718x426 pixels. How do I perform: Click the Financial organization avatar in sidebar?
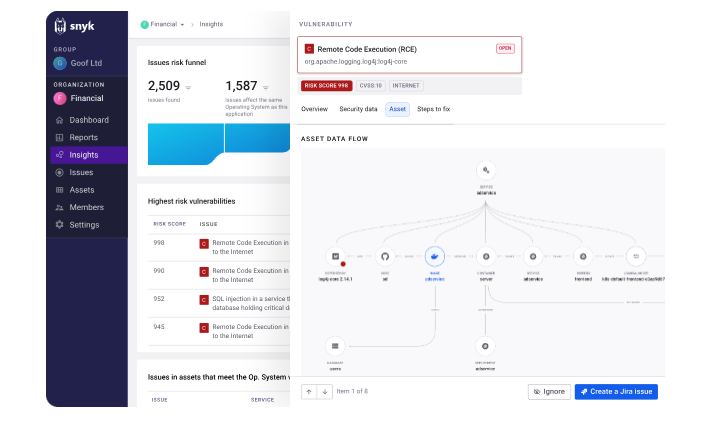click(60, 98)
